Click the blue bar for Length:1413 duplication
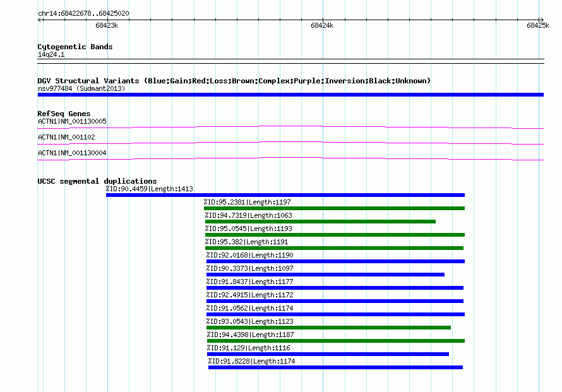 pyautogui.click(x=285, y=195)
